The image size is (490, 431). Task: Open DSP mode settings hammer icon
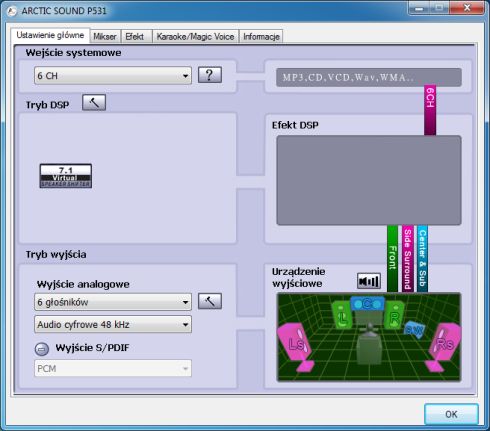(94, 103)
